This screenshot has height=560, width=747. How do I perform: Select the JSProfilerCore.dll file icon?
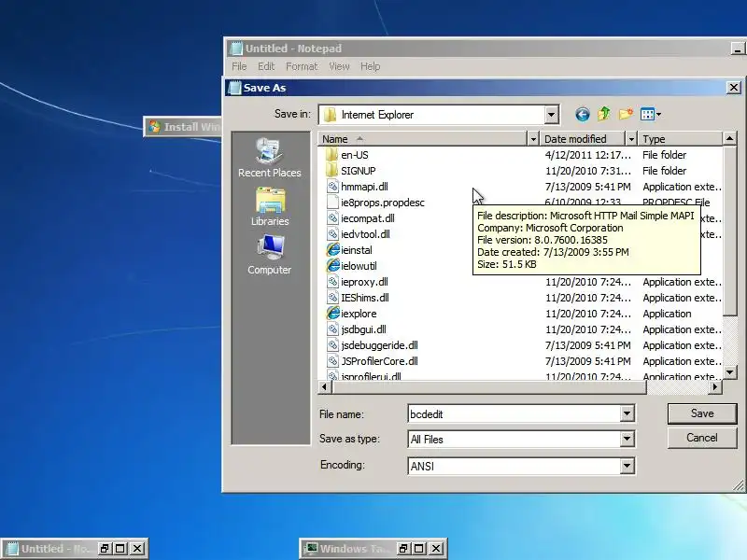pyautogui.click(x=332, y=361)
